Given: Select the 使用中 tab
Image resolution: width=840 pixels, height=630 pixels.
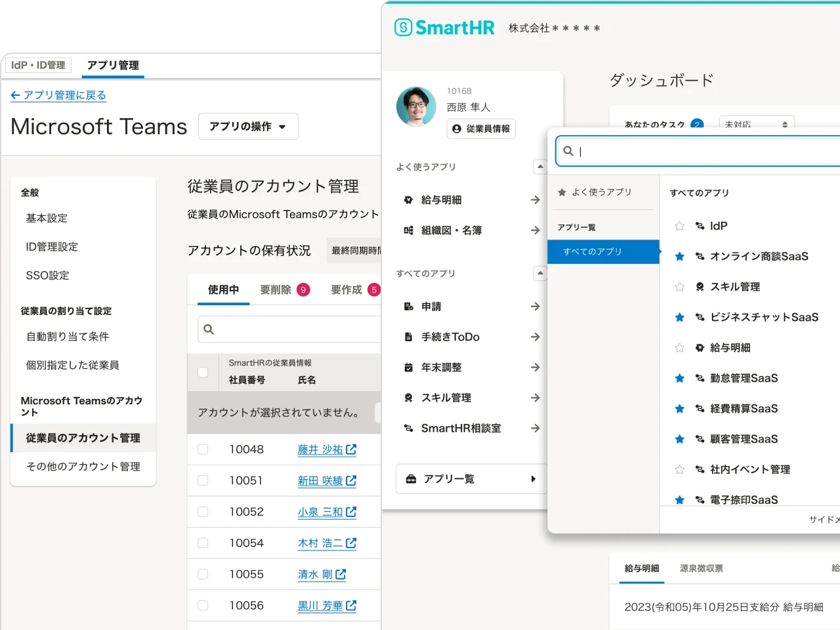Looking at the screenshot, I should point(223,290).
